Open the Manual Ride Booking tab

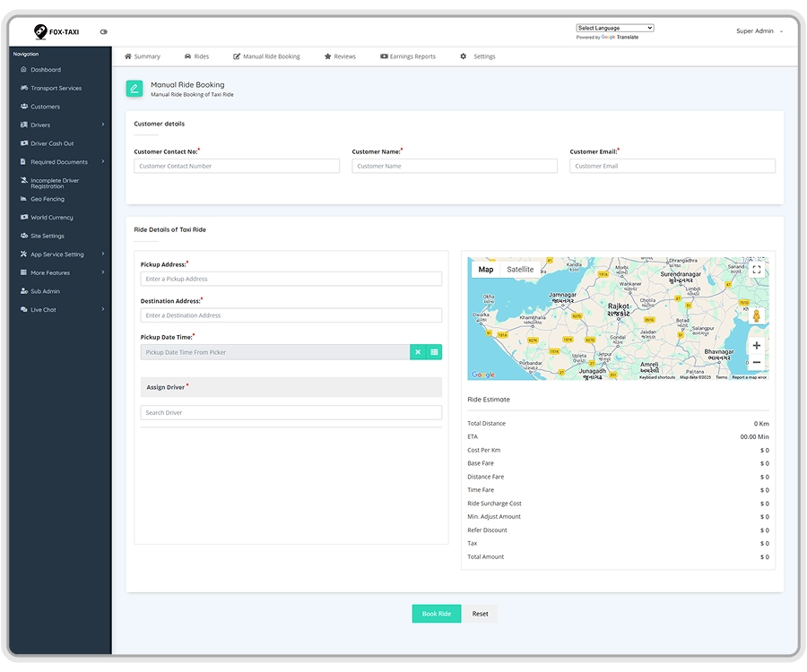click(x=266, y=56)
